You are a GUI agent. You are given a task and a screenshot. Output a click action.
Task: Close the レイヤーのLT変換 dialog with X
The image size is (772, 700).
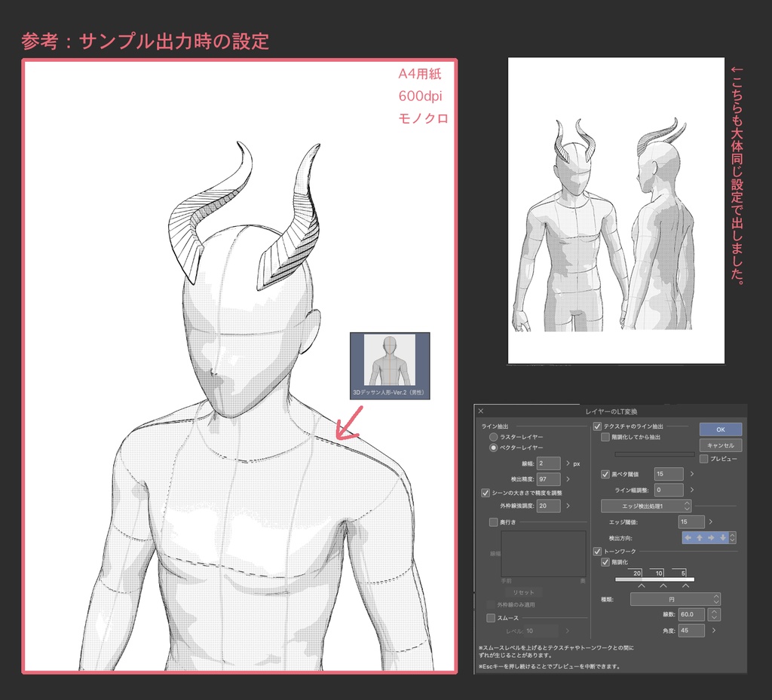(480, 411)
